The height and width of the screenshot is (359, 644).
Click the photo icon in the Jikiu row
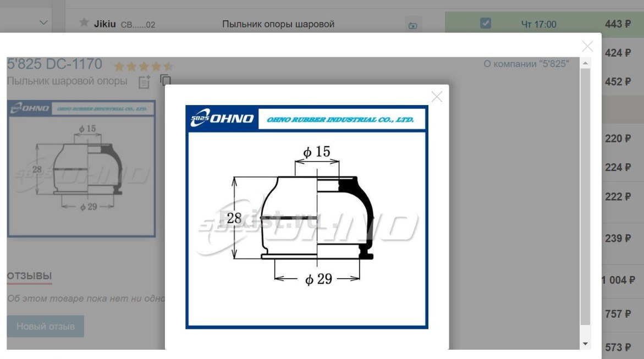412,25
